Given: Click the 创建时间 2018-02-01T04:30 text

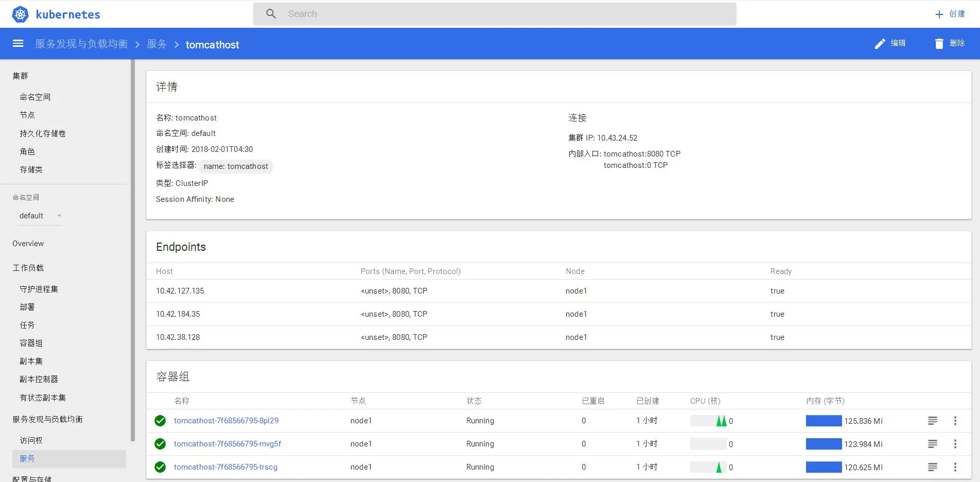Looking at the screenshot, I should click(x=204, y=149).
